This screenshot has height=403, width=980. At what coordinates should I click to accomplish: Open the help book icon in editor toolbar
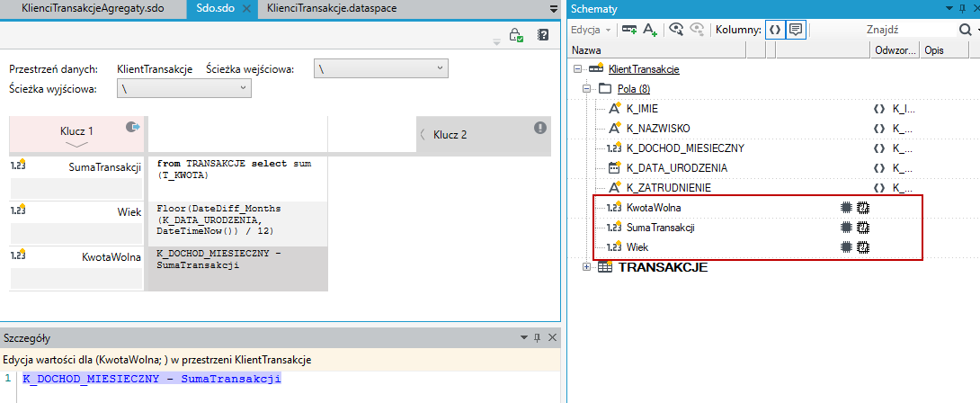tap(543, 35)
